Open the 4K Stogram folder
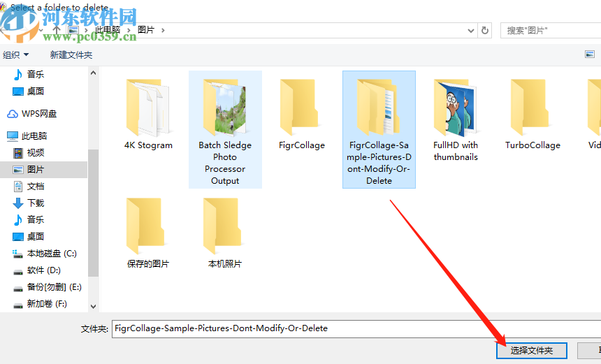 (x=148, y=113)
